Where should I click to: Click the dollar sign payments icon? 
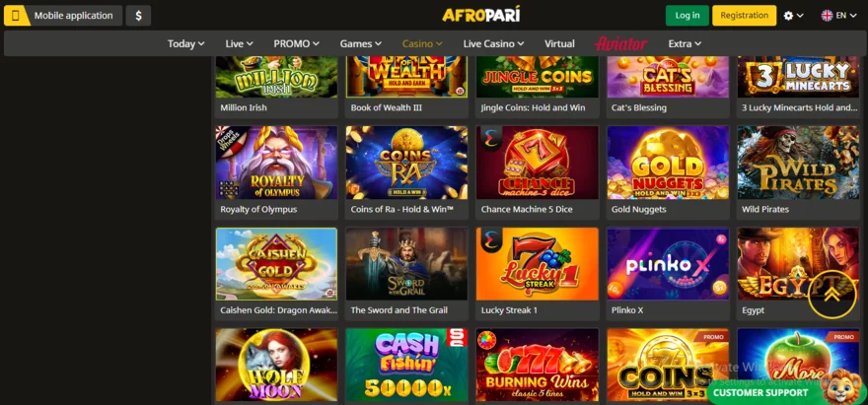coord(138,16)
